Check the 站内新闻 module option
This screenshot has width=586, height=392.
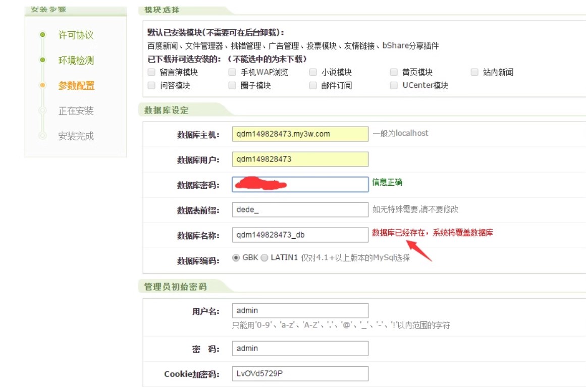pyautogui.click(x=474, y=72)
